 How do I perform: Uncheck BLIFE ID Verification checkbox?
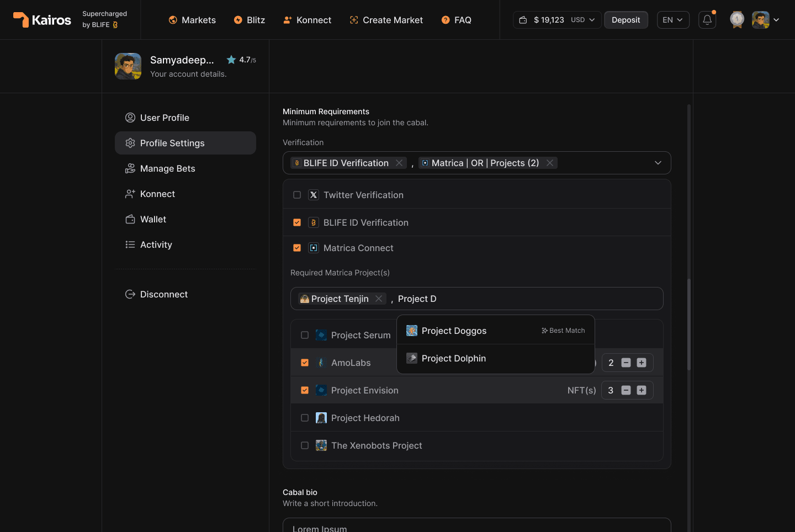tap(297, 222)
